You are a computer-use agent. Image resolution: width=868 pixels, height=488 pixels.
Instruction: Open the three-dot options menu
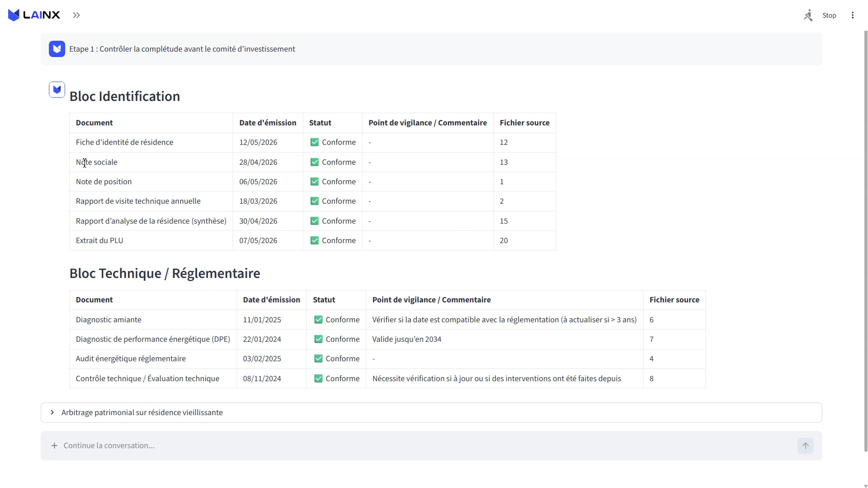click(x=853, y=15)
